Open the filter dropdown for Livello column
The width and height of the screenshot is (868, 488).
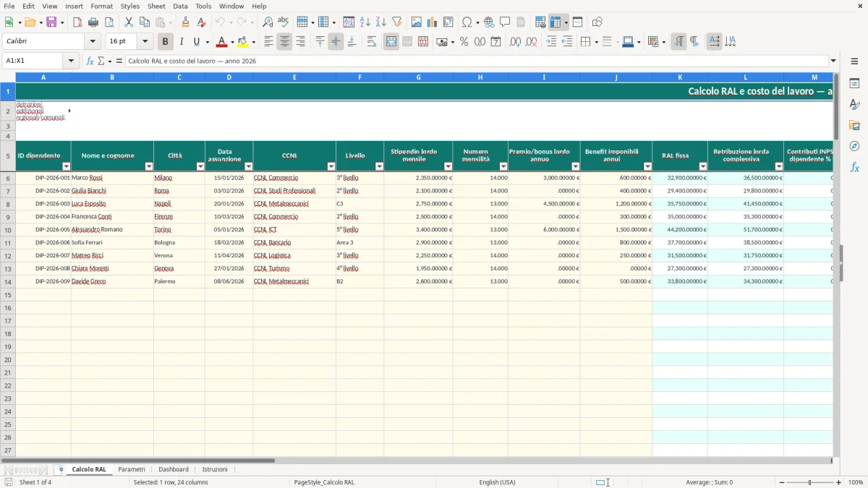click(379, 166)
